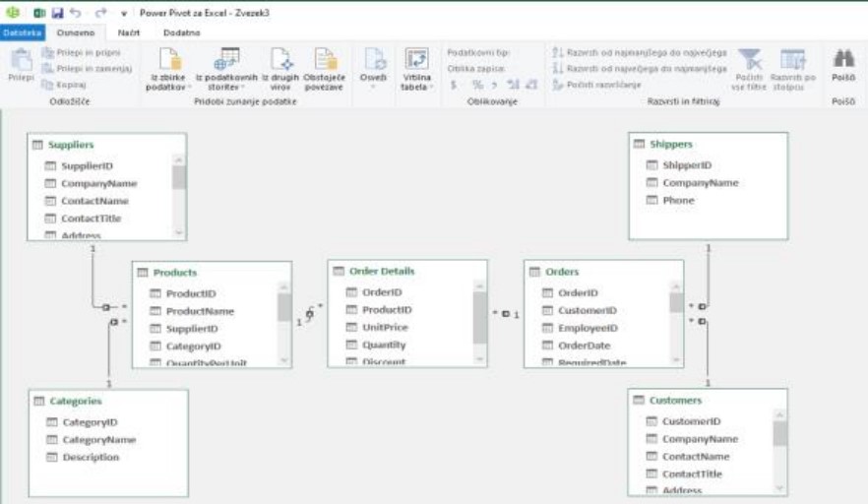Click the Save icon in title bar

(57, 12)
